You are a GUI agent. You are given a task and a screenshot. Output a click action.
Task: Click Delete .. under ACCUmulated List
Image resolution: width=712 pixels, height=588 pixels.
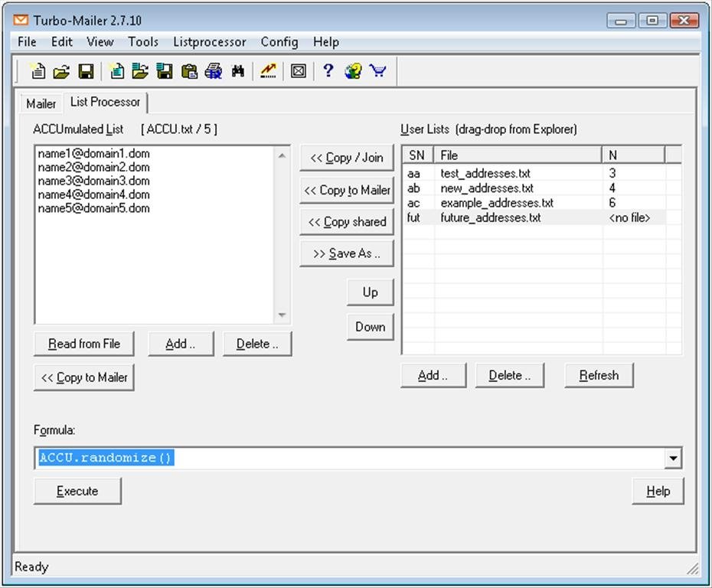[257, 344]
